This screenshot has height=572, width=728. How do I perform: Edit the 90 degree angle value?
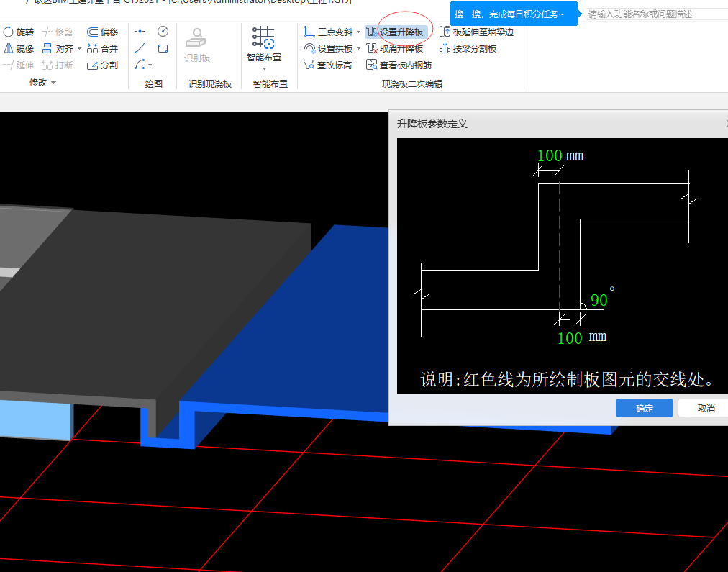(x=599, y=301)
